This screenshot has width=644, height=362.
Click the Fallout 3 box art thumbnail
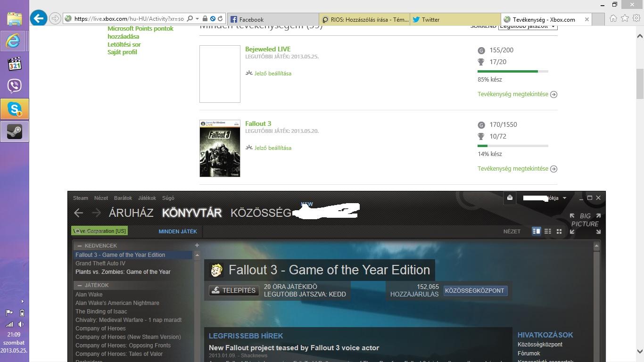click(220, 148)
